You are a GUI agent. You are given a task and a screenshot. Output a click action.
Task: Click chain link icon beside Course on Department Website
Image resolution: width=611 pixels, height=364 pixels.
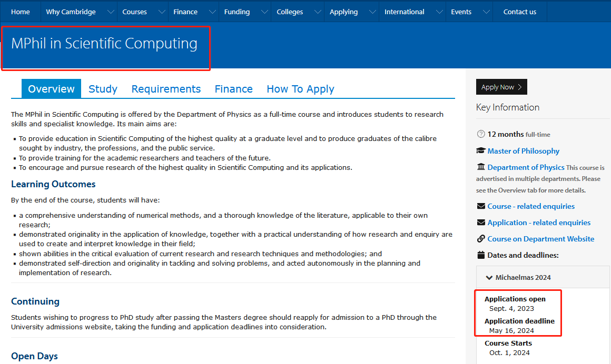pyautogui.click(x=480, y=239)
